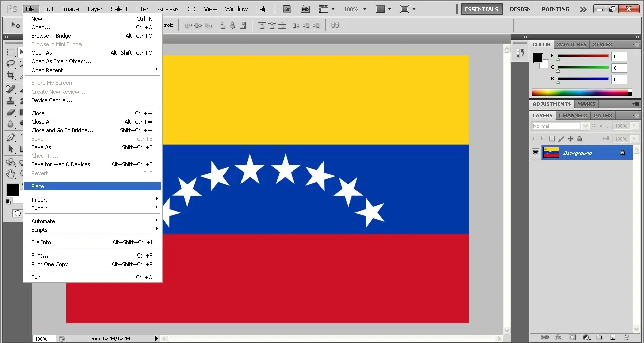Viewport: 644px width, 343px height.
Task: Open the Layers panel options menu
Action: tap(636, 115)
